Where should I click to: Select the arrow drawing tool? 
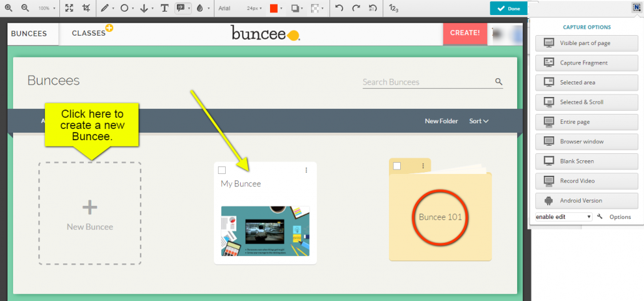coord(144,8)
